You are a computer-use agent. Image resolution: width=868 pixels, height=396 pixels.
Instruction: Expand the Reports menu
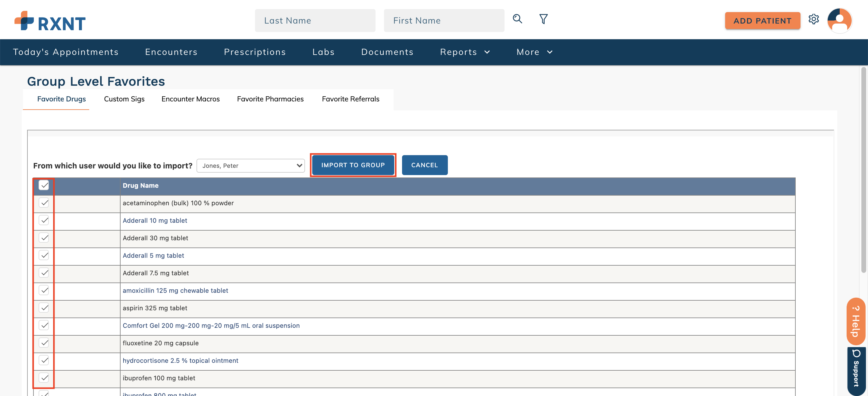[x=465, y=52]
